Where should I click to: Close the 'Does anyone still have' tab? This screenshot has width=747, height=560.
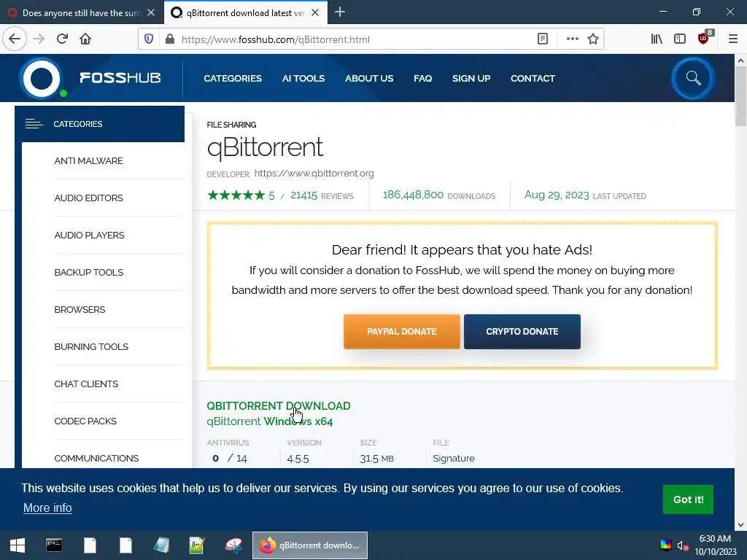pos(151,13)
